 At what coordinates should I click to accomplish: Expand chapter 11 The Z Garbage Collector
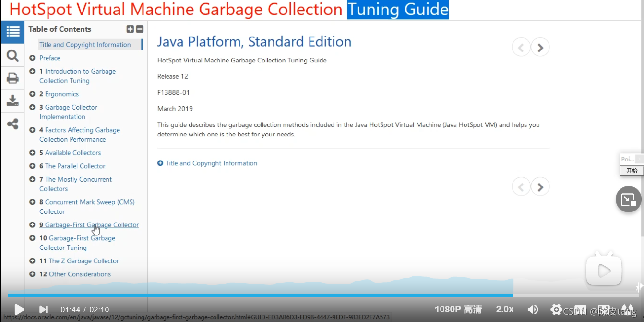[x=32, y=261]
